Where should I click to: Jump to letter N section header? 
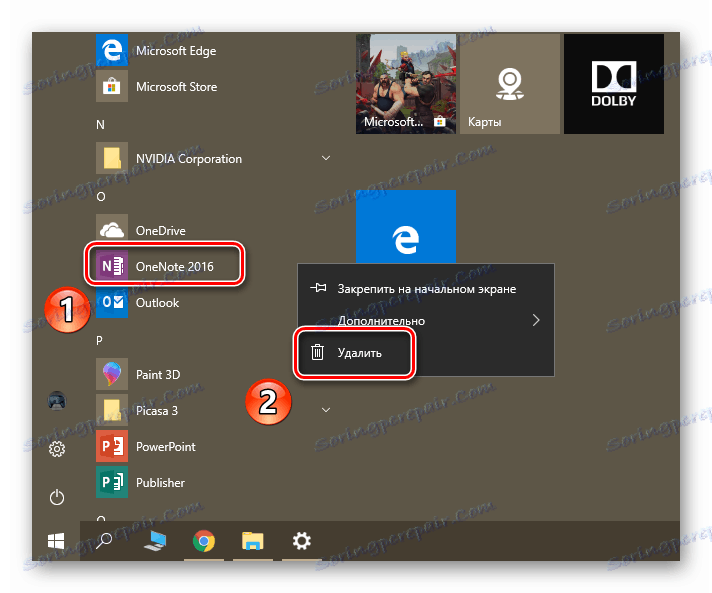[x=100, y=124]
